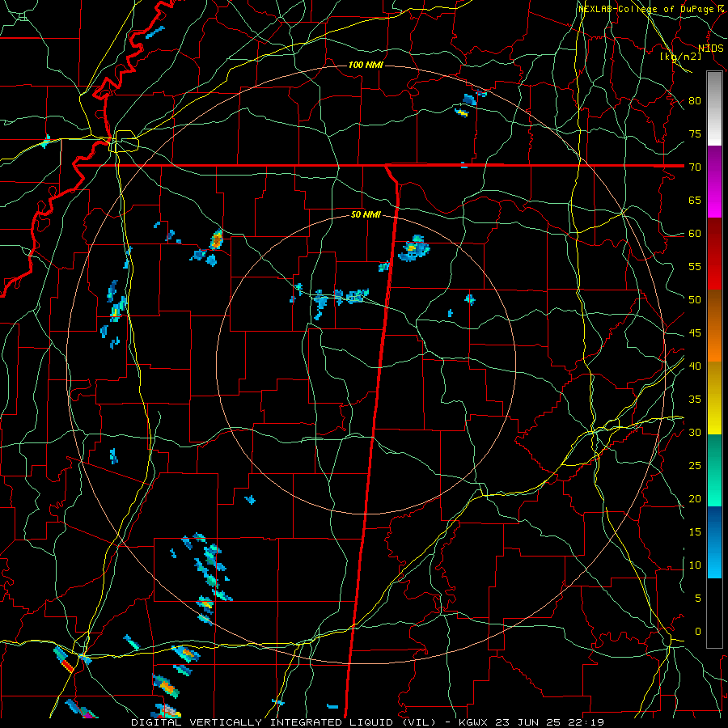Pick the blue segment between 10 and 20

point(714,542)
